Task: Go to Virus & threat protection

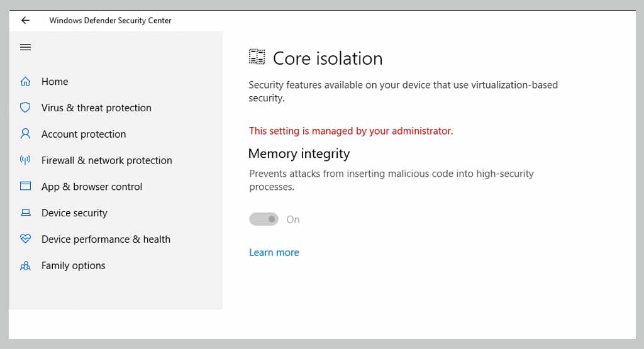Action: pos(96,108)
